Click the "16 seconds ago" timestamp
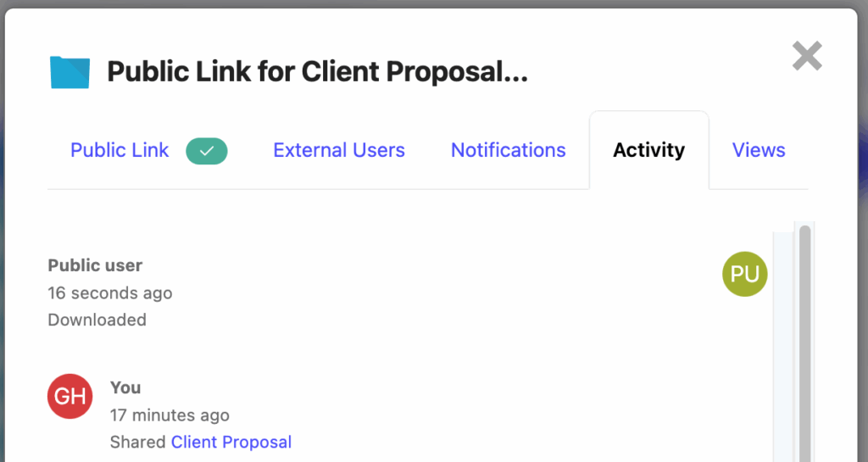Screen dimensions: 868x462 [110, 293]
